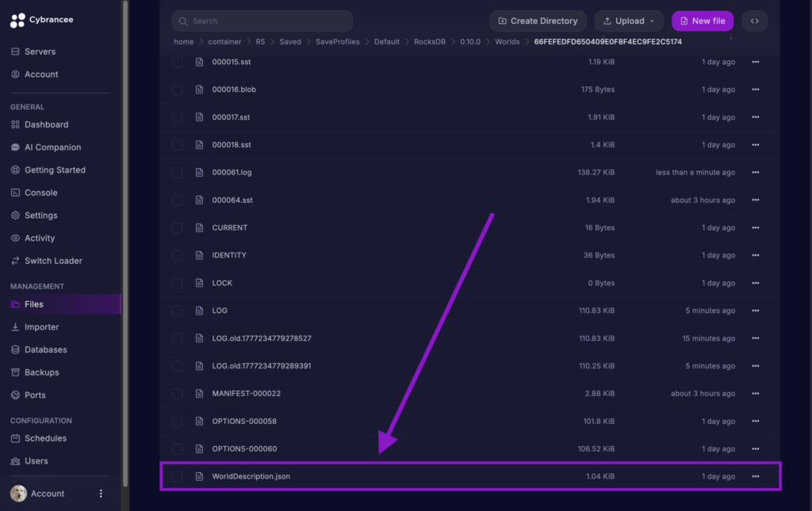Select the WorldDescription.json checkbox
The height and width of the screenshot is (511, 812).
tap(178, 477)
